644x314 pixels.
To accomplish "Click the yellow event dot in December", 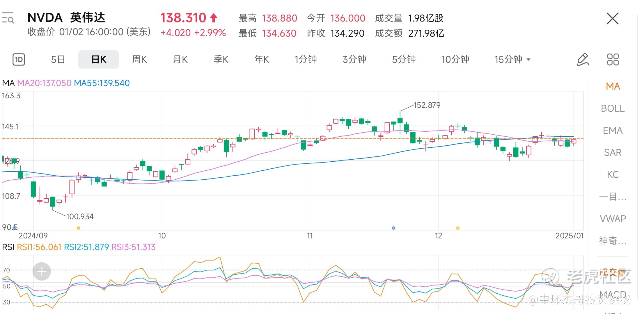I will point(458,228).
